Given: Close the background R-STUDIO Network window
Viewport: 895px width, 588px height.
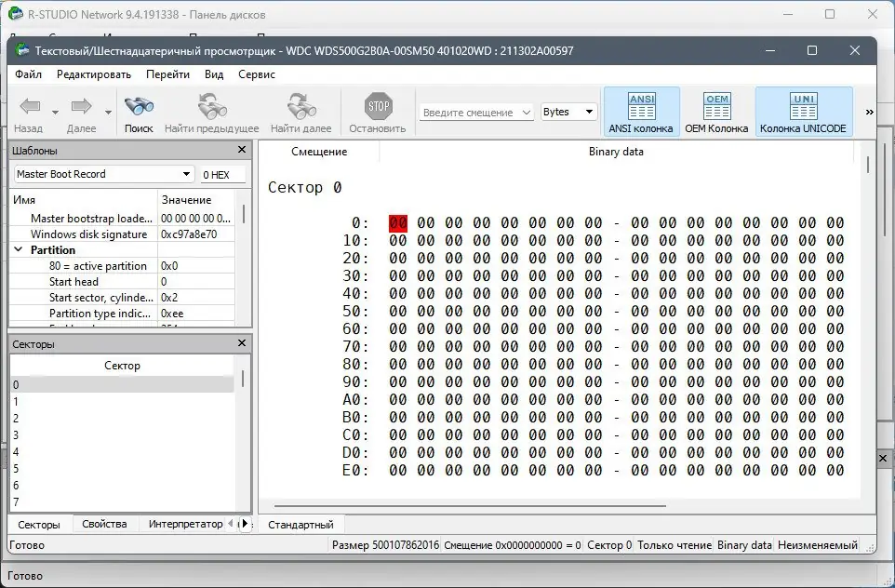Looking at the screenshot, I should [873, 14].
